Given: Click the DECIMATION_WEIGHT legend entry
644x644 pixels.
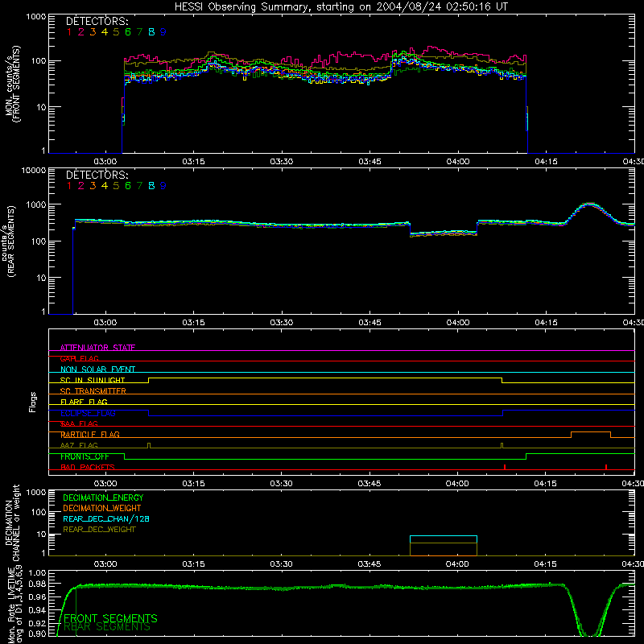Looking at the screenshot, I should pos(102,509).
